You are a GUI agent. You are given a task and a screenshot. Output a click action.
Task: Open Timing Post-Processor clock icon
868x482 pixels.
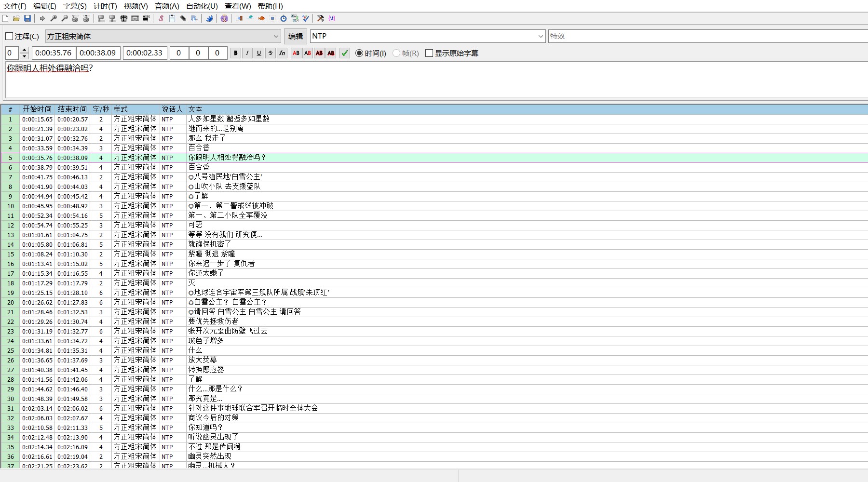pyautogui.click(x=284, y=18)
